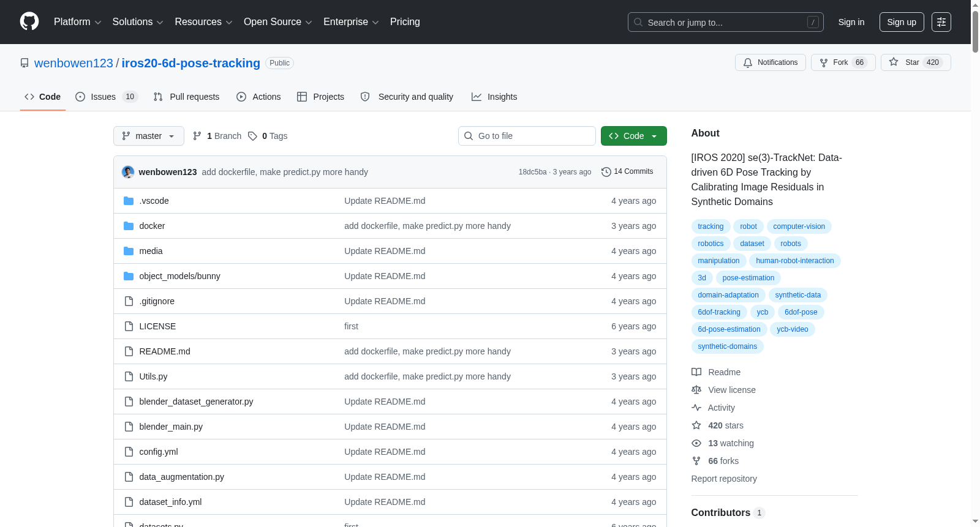This screenshot has width=980, height=527.
Task: Click the Activity pulse icon
Action: point(696,408)
